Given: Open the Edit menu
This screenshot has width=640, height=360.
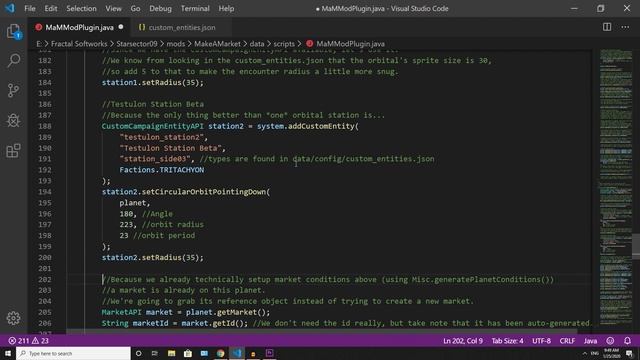Looking at the screenshot, I should click(x=51, y=8).
